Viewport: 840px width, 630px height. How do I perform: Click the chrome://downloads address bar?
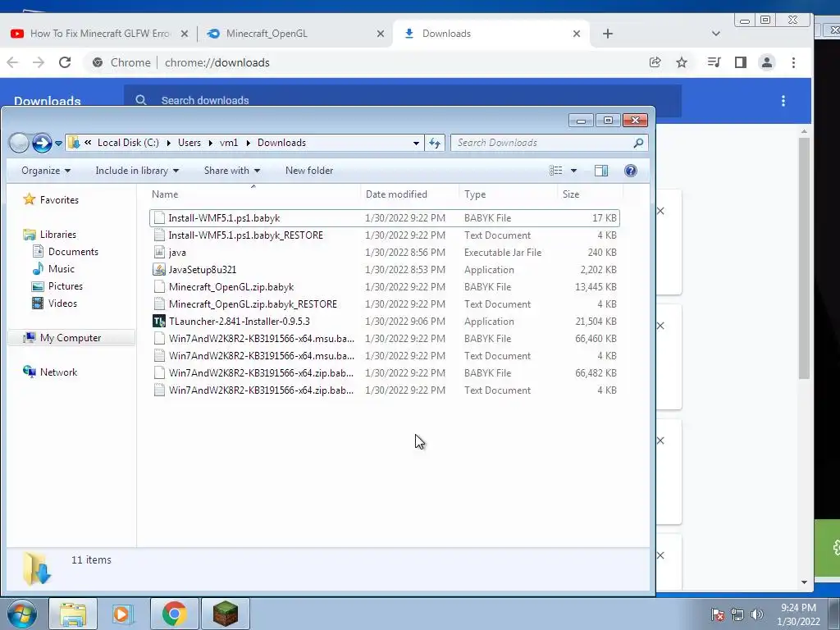(217, 62)
